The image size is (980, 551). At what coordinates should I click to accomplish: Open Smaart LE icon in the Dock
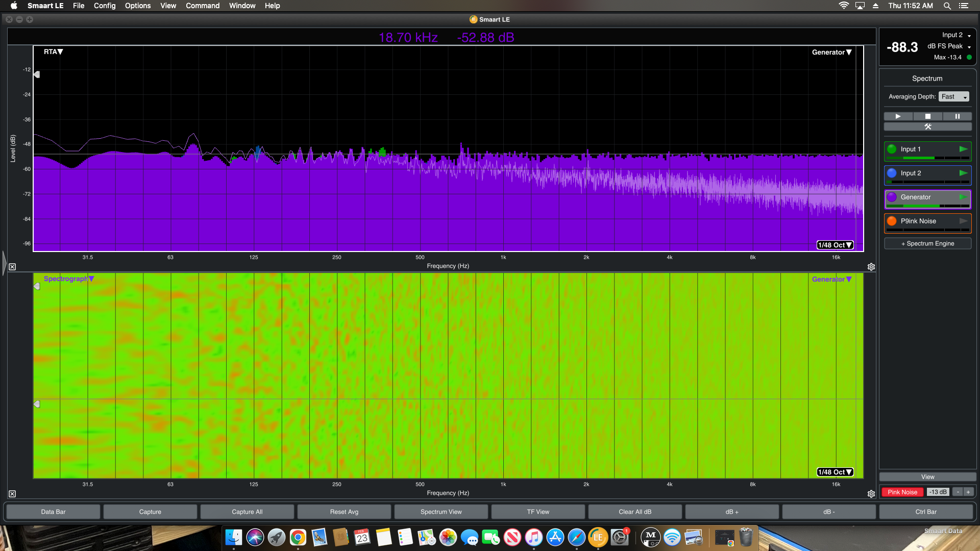[x=598, y=537]
